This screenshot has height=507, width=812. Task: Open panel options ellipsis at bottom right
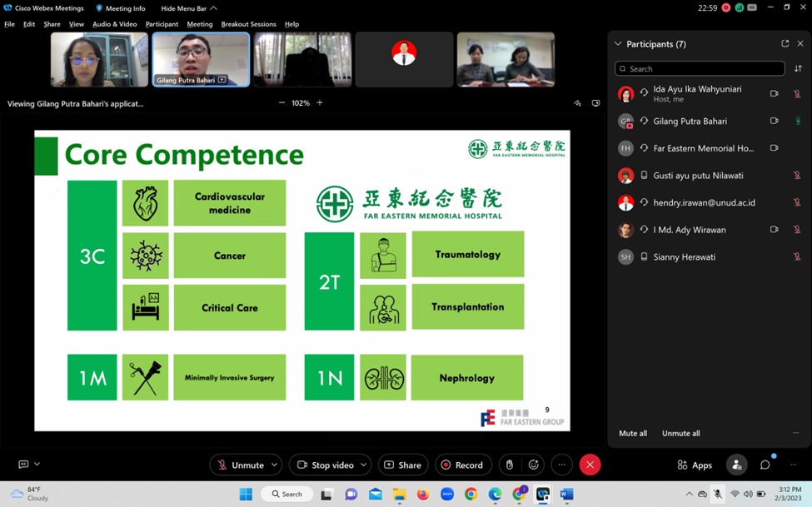tap(794, 465)
